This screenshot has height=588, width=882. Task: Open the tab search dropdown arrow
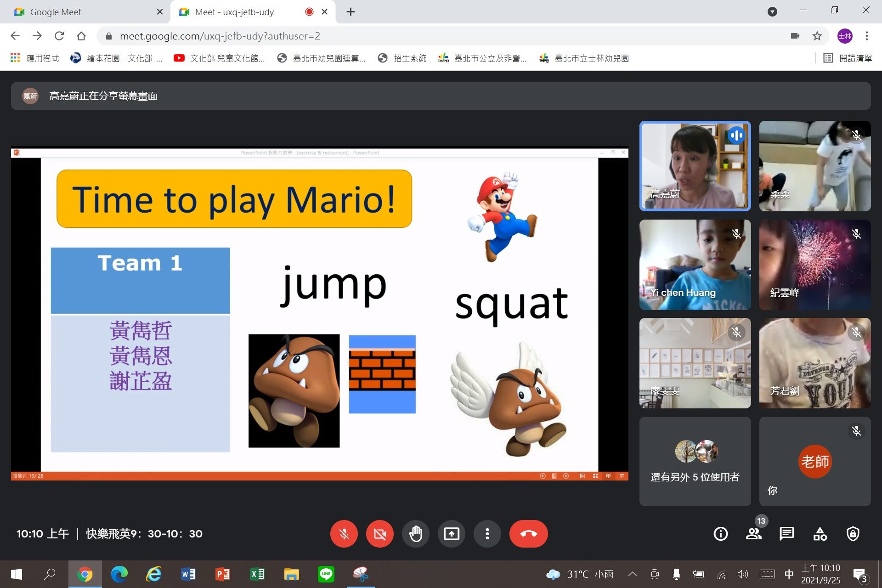773,11
